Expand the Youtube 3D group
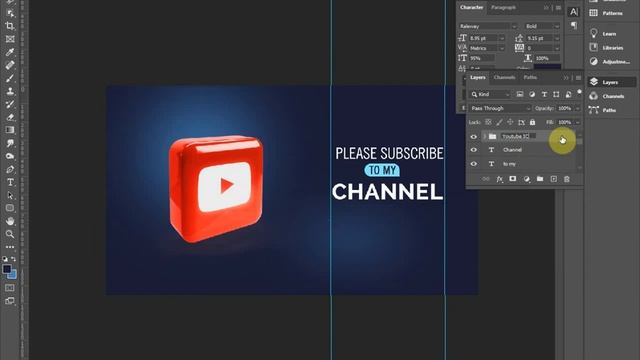This screenshot has height=360, width=640. tap(484, 137)
